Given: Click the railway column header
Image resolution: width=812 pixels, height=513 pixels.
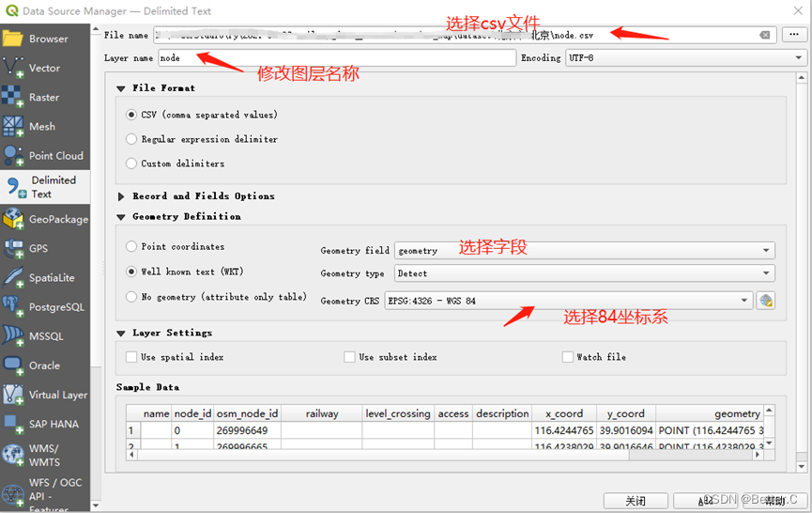Looking at the screenshot, I should pos(322,413).
